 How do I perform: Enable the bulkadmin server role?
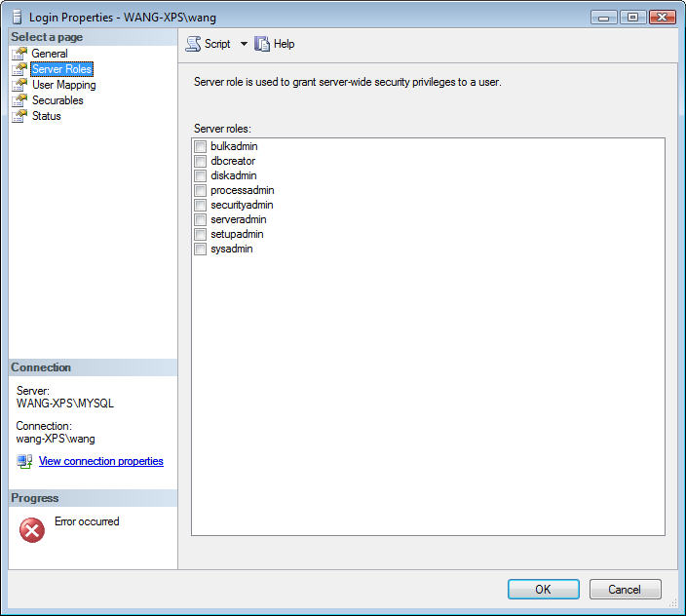[x=200, y=146]
